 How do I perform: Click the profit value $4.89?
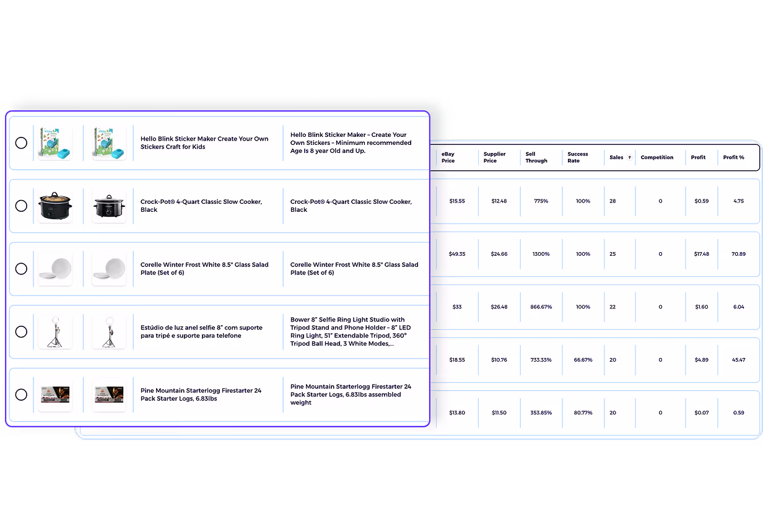(702, 360)
